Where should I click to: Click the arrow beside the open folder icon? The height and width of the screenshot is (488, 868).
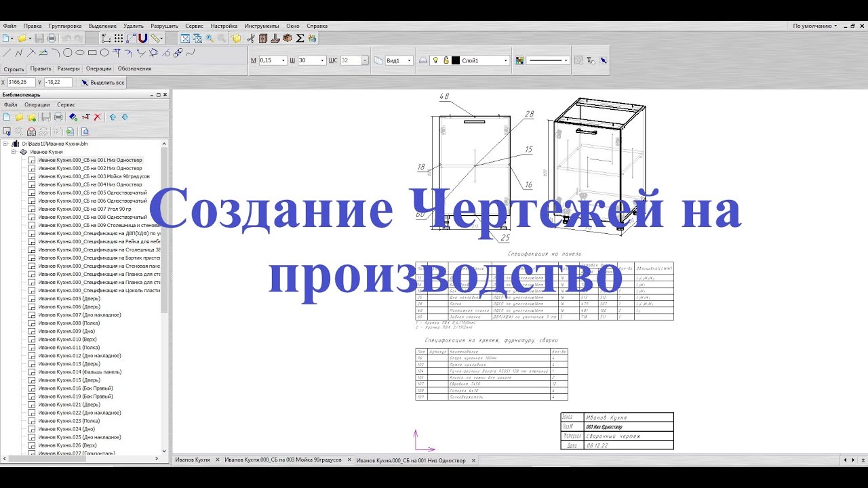click(31, 39)
